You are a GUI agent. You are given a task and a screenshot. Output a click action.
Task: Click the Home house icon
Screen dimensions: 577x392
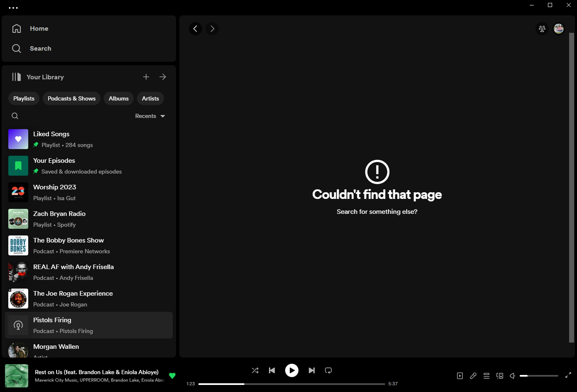(x=17, y=29)
